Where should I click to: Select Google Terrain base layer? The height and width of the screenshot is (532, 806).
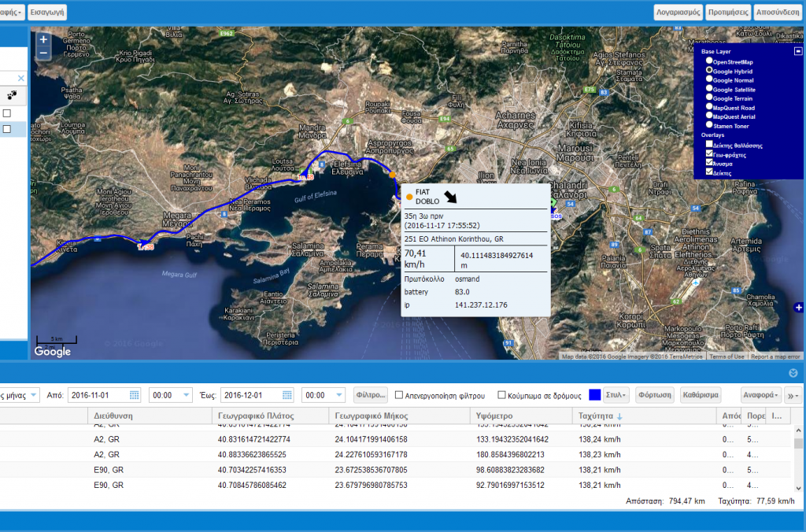point(709,97)
